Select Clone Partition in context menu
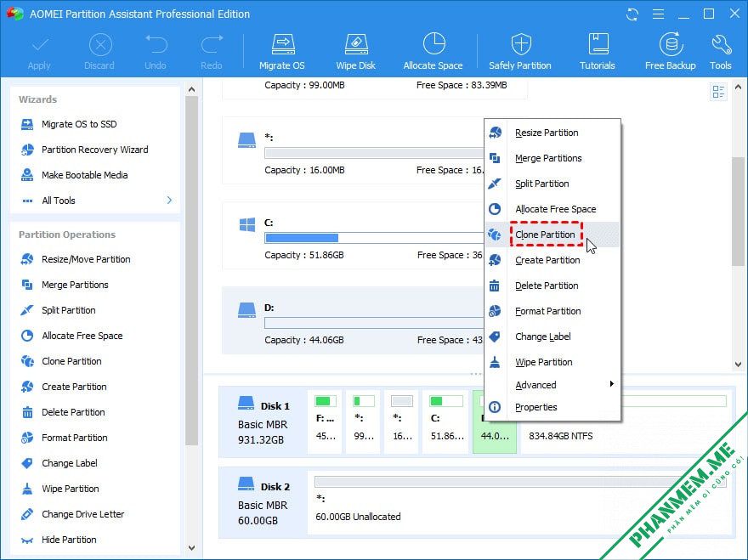This screenshot has width=748, height=560. [552, 235]
